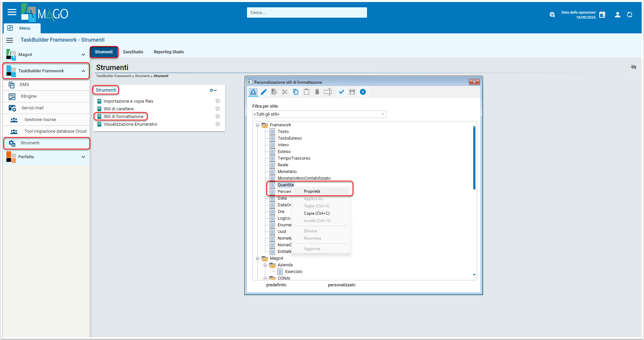644x340 pixels.
Task: Favorite Stili di formattazione with star
Action: coord(218,116)
